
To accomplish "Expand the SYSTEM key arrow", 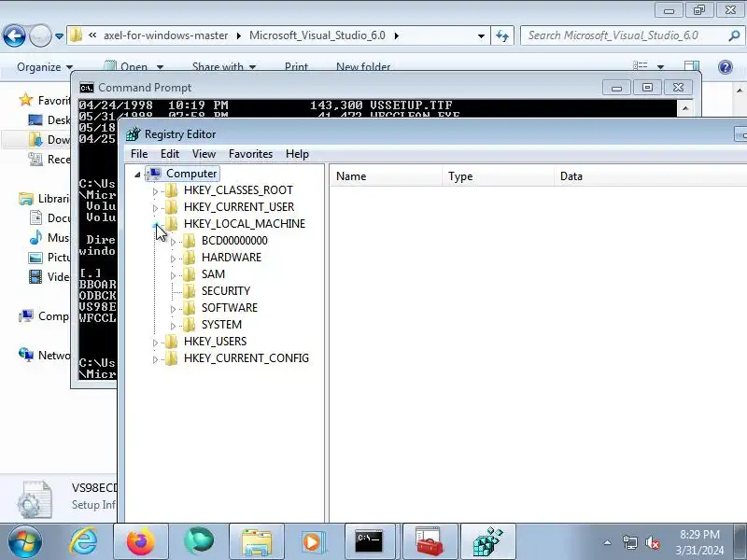I will pyautogui.click(x=173, y=326).
